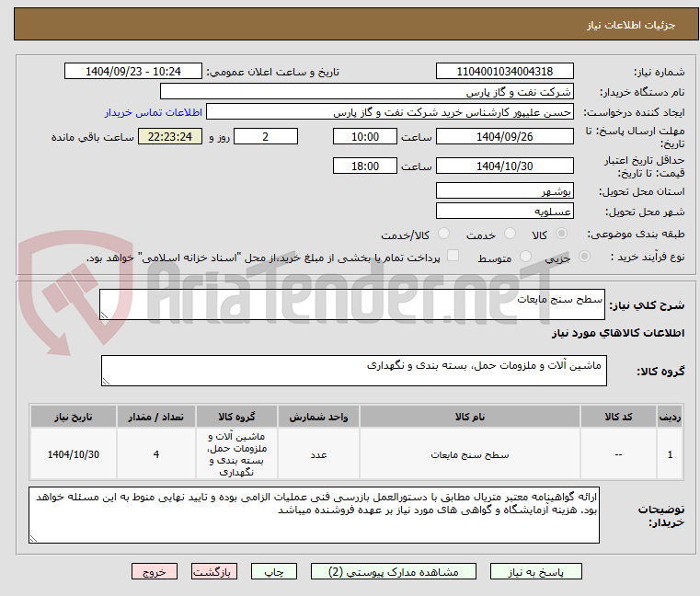
Task: Click the table cell سطح سنج مایعات
Action: (470, 454)
